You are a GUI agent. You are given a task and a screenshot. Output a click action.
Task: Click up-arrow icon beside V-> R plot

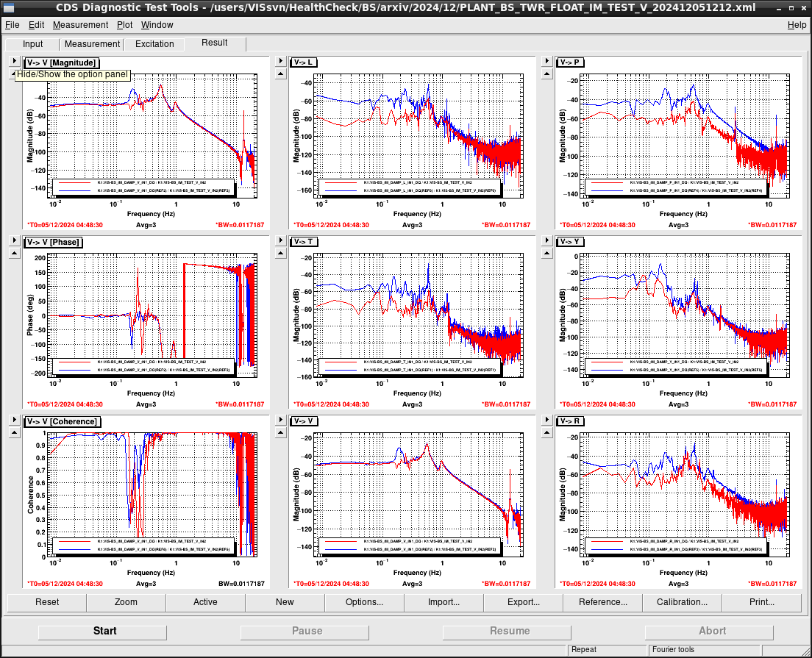tap(547, 433)
